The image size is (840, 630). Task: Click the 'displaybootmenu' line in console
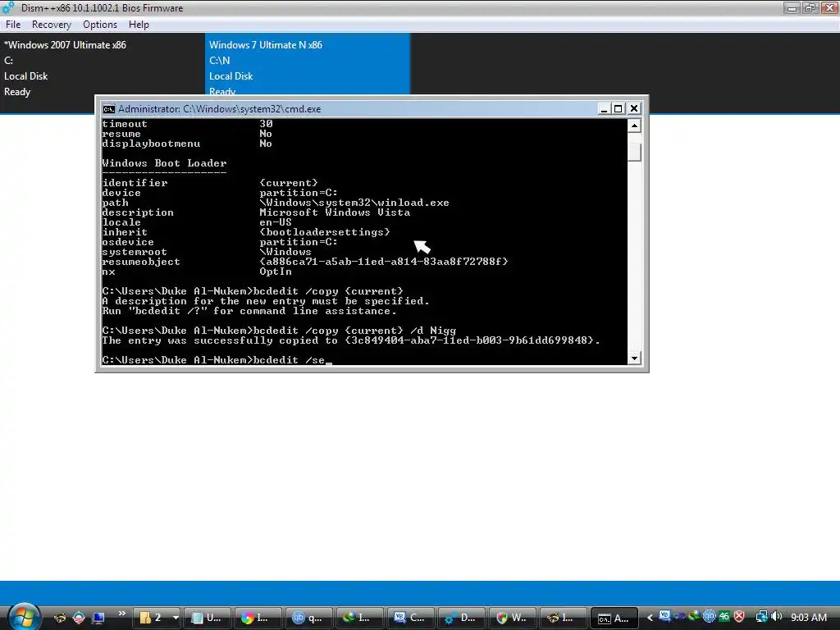point(187,144)
